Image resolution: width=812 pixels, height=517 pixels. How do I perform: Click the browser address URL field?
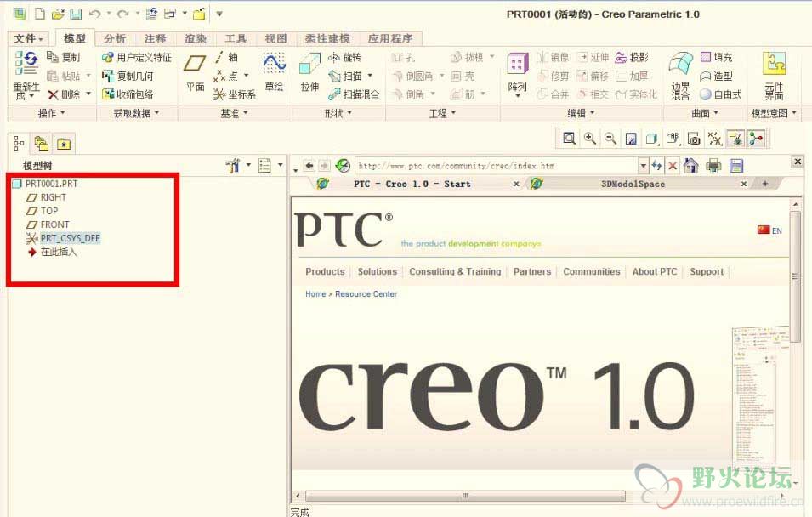tap(497, 166)
